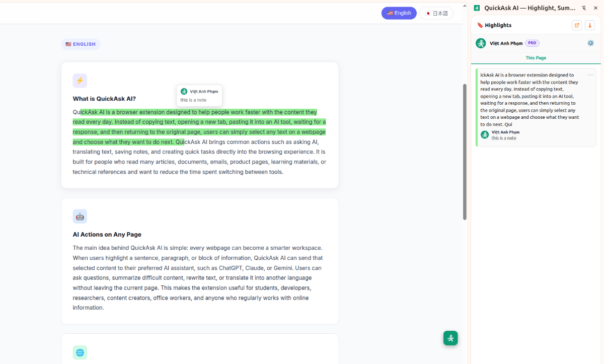Click the "Highlights" panel title
This screenshot has width=604, height=364.
(x=498, y=25)
